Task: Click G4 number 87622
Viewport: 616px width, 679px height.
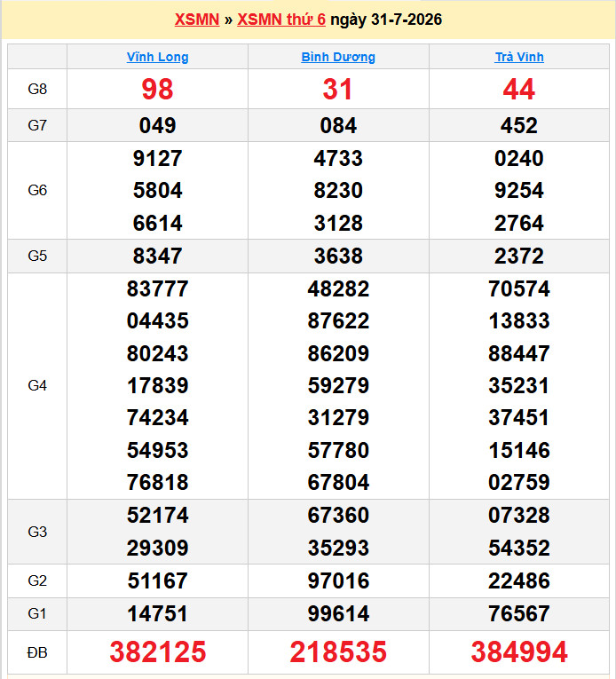Action: pos(338,321)
